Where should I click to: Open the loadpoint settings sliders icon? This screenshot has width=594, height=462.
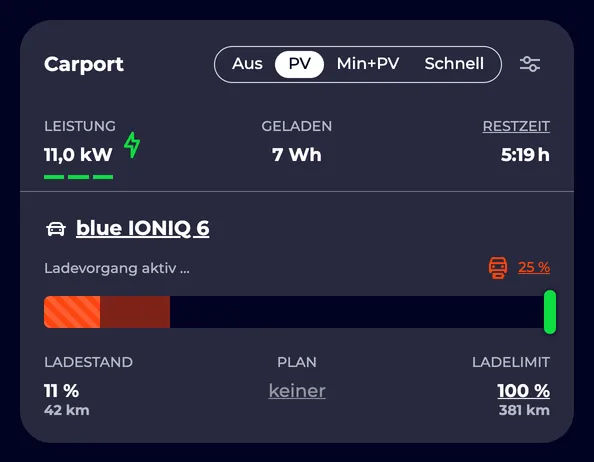(530, 64)
